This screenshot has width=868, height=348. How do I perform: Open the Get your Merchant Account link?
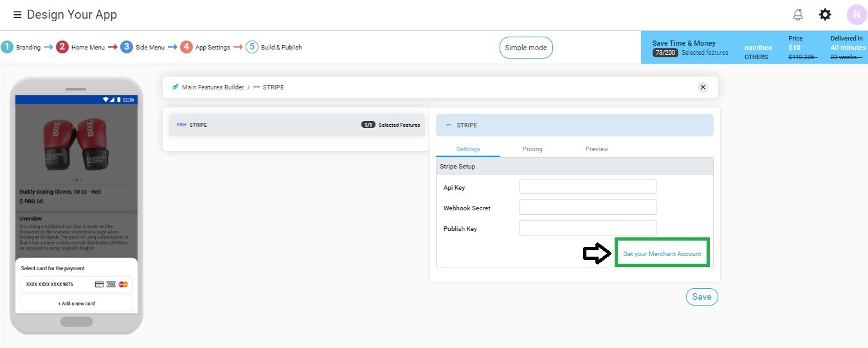click(x=662, y=253)
